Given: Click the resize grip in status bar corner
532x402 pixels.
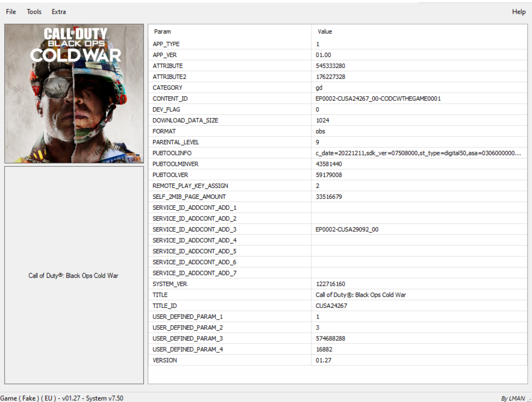Looking at the screenshot, I should 529,399.
